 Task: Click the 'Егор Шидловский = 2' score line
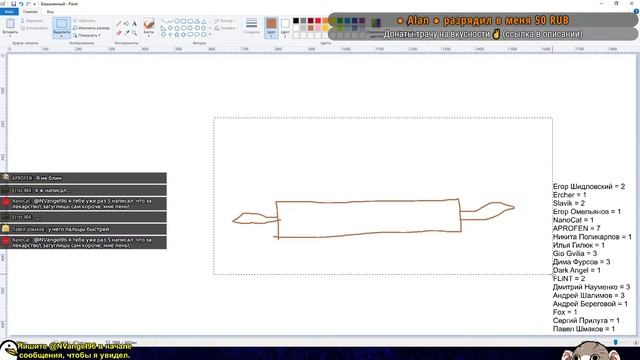click(x=589, y=187)
